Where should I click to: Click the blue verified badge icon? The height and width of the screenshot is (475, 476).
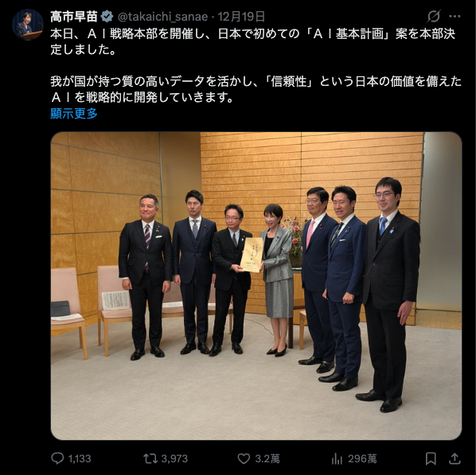point(107,17)
